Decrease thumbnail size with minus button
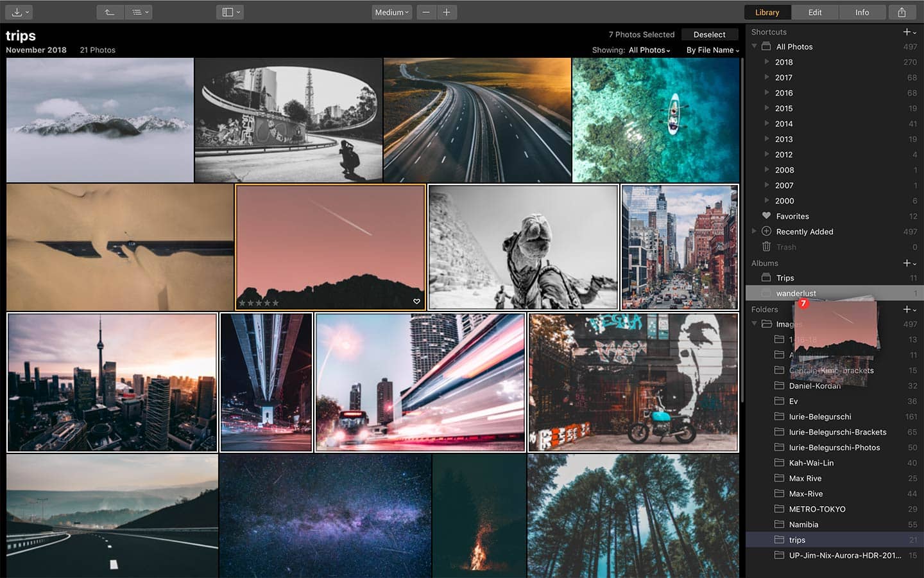This screenshot has width=924, height=578. point(426,12)
